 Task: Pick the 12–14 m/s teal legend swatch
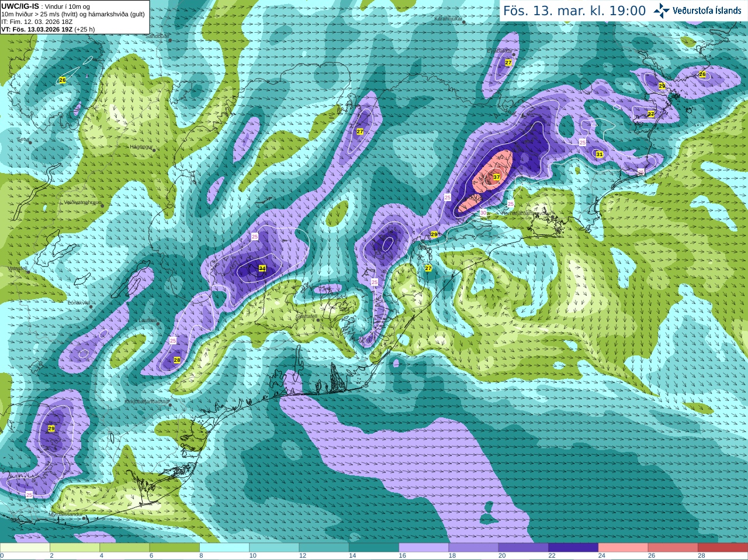point(324,548)
